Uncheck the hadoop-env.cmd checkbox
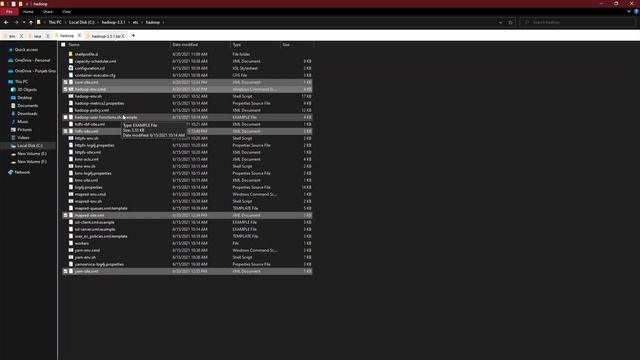Screen dimensions: 640x360 click(x=65, y=89)
